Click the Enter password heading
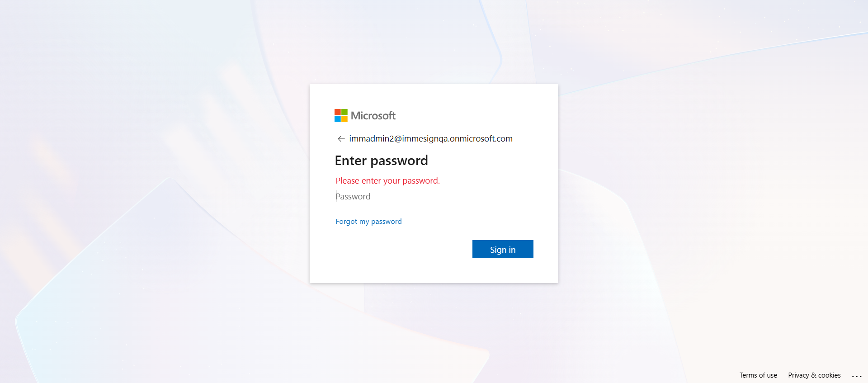 tap(381, 161)
